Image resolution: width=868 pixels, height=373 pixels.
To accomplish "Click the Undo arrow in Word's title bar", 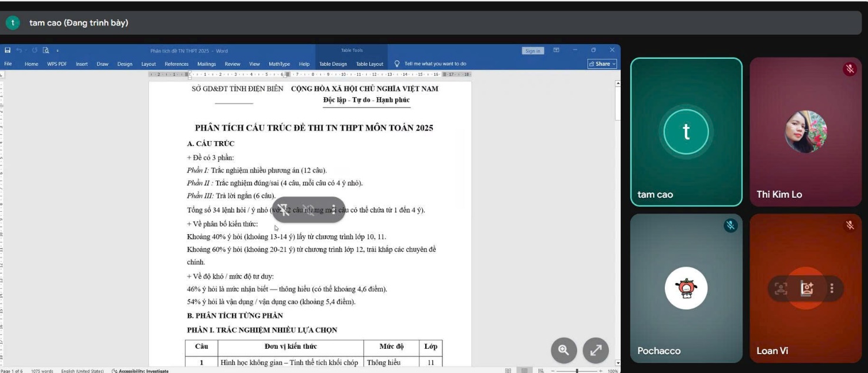I will [19, 51].
